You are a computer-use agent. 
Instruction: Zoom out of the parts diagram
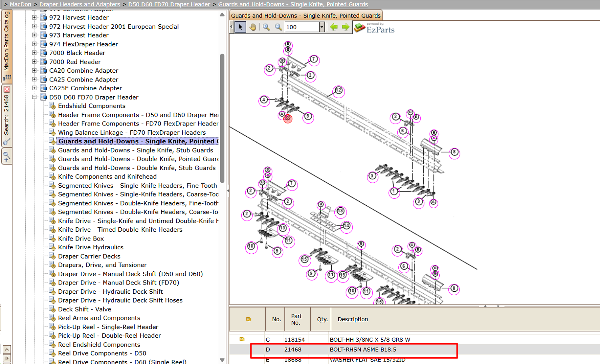pyautogui.click(x=278, y=27)
